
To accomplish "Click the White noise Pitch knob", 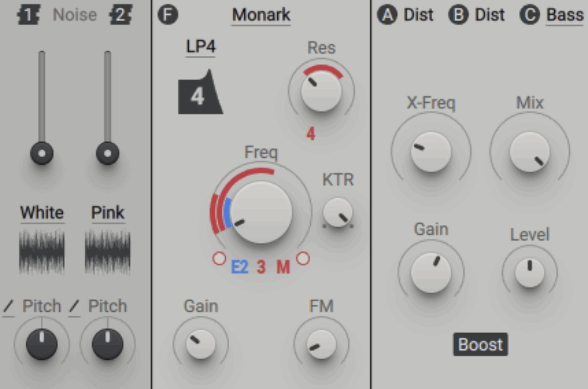I will [42, 344].
